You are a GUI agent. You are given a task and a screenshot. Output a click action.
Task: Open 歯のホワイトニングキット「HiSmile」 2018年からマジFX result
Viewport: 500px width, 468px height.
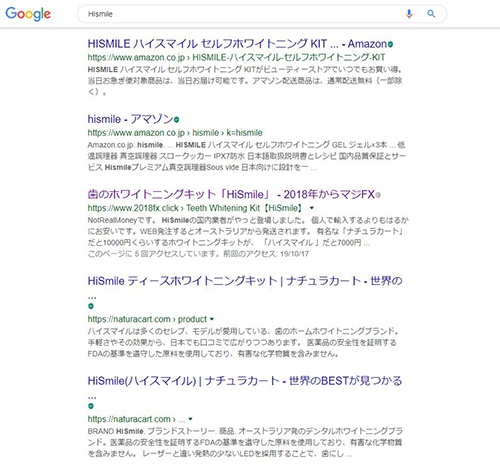click(231, 194)
